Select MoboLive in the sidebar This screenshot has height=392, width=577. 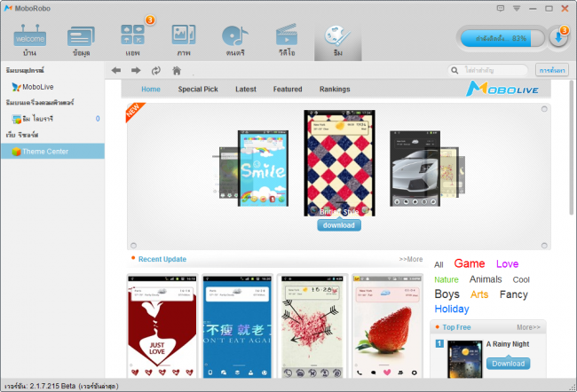52,87
